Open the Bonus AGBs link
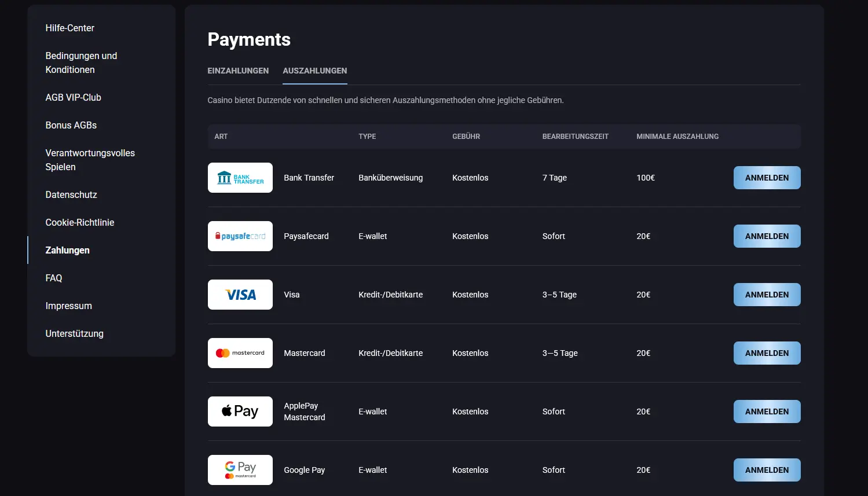The image size is (868, 496). tap(71, 125)
